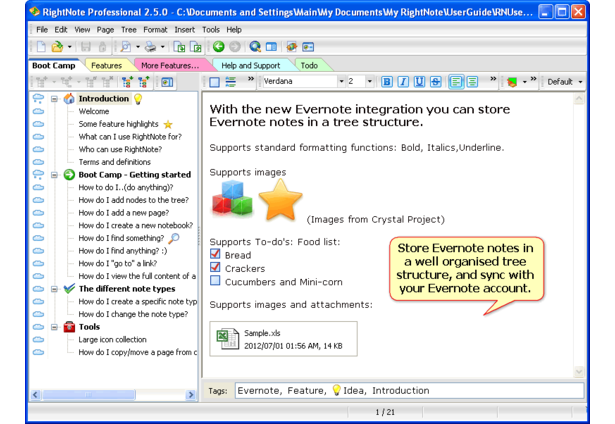The image size is (615, 424).
Task: Click cloud icon beside Terms and definitions
Action: click(38, 162)
